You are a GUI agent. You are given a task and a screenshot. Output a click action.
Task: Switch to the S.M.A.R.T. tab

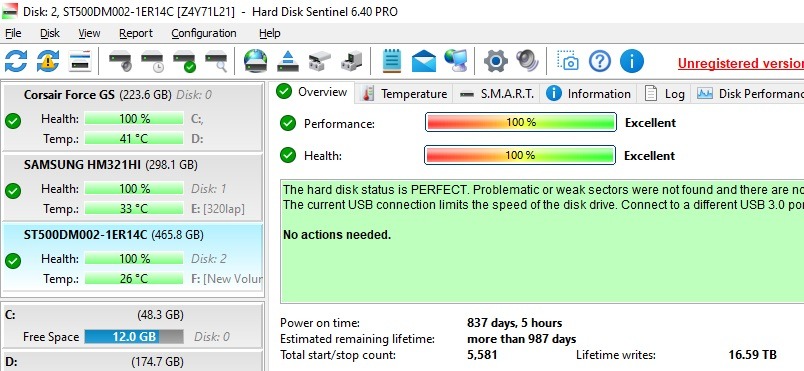[497, 94]
